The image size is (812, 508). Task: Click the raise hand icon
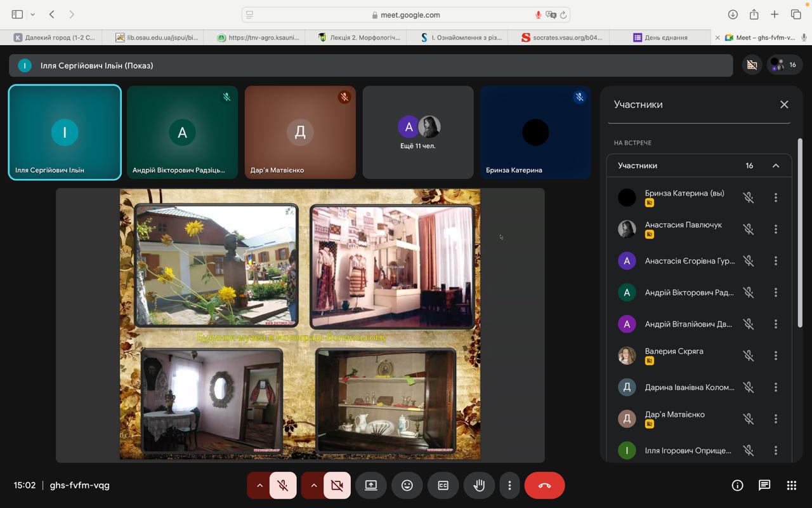click(x=479, y=485)
